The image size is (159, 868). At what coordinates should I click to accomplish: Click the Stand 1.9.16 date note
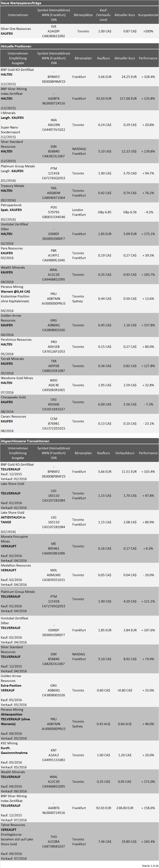click(x=150, y=865)
